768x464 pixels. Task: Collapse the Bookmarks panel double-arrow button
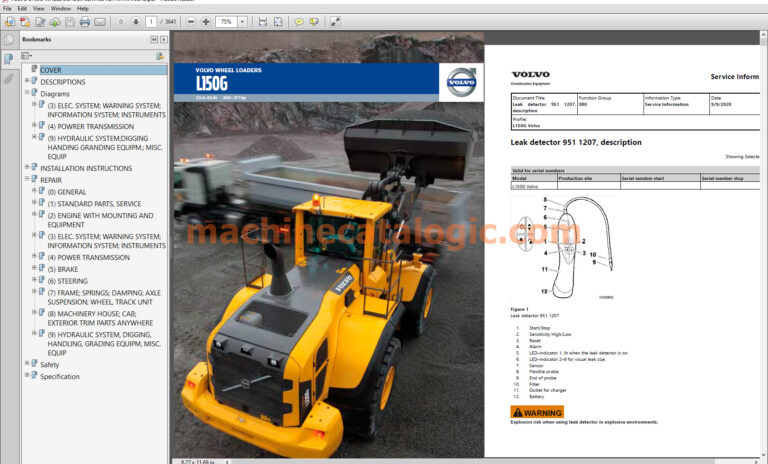[x=154, y=39]
